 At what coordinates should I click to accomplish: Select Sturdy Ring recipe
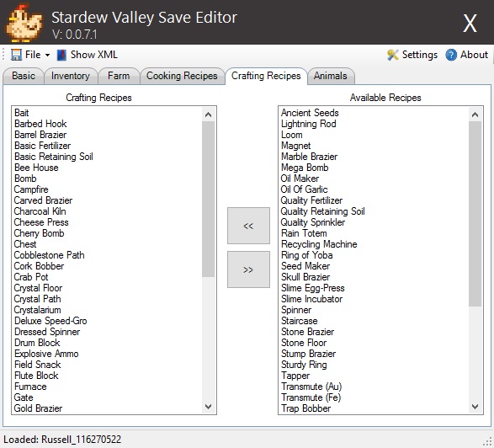[304, 365]
